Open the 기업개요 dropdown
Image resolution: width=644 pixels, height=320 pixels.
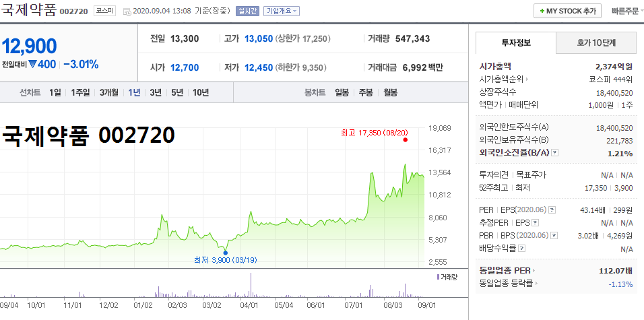pyautogui.click(x=282, y=11)
